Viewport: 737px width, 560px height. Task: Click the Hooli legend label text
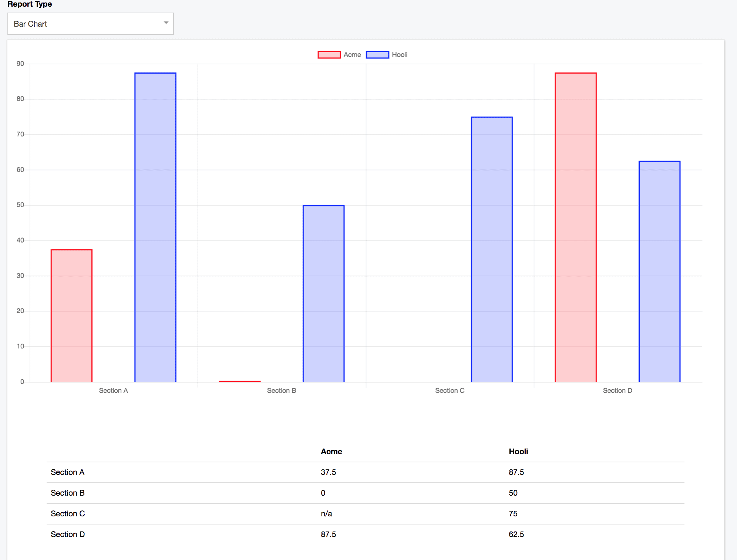pyautogui.click(x=400, y=55)
